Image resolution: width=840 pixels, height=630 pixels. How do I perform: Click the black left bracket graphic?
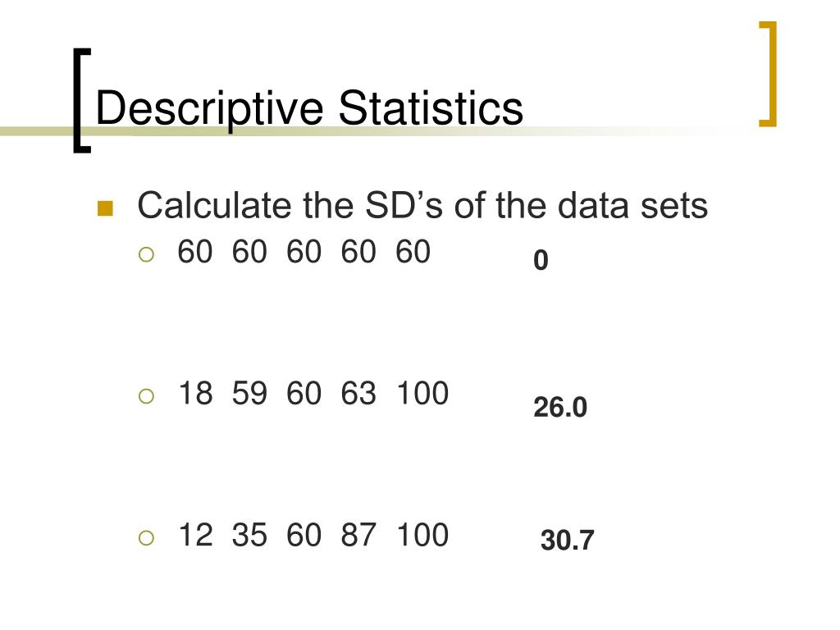(82, 101)
